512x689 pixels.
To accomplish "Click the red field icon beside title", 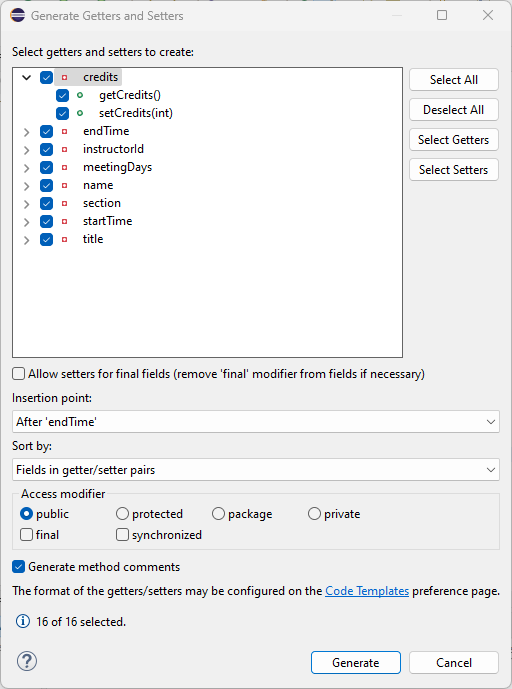I will pos(65,239).
